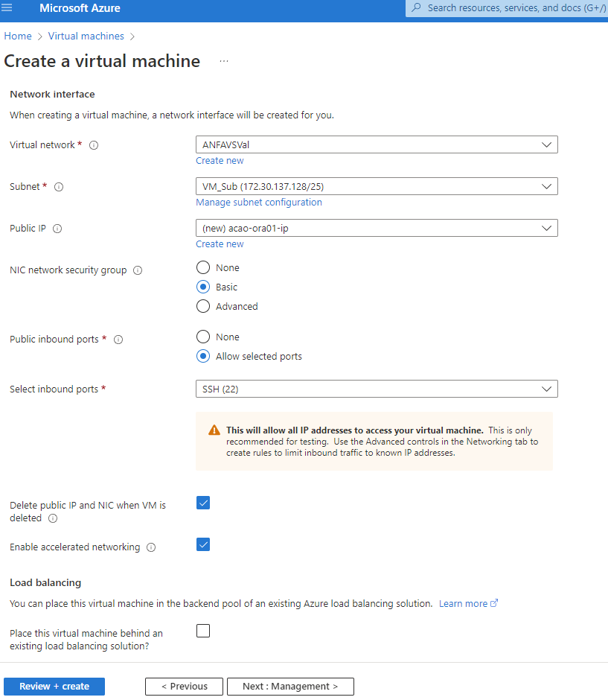
Task: Expand the Select inbound ports dropdown
Action: coord(376,389)
